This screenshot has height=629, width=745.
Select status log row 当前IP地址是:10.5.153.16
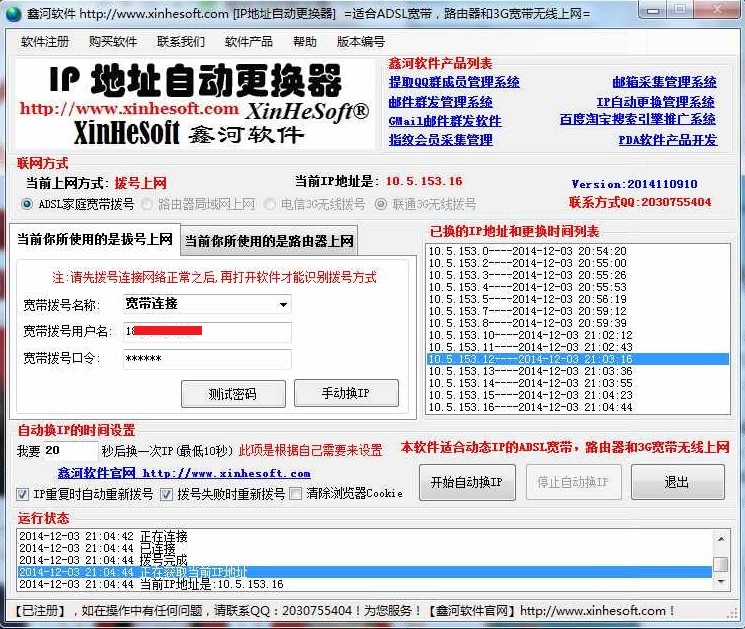click(364, 584)
